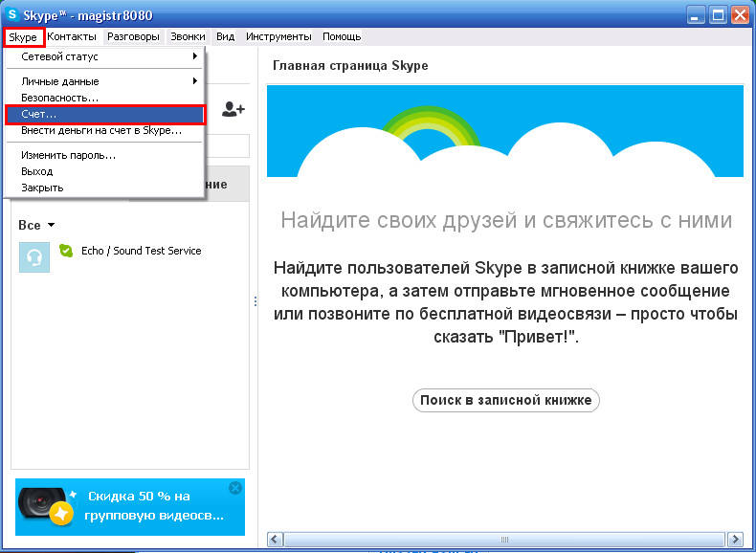Click the green status icon beside Echo
The width and height of the screenshot is (756, 553).
click(x=66, y=251)
